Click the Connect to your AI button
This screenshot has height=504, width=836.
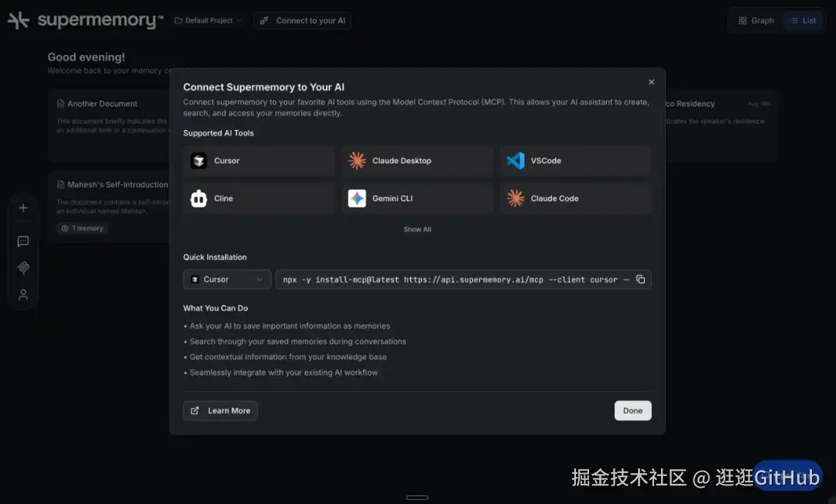pos(302,21)
